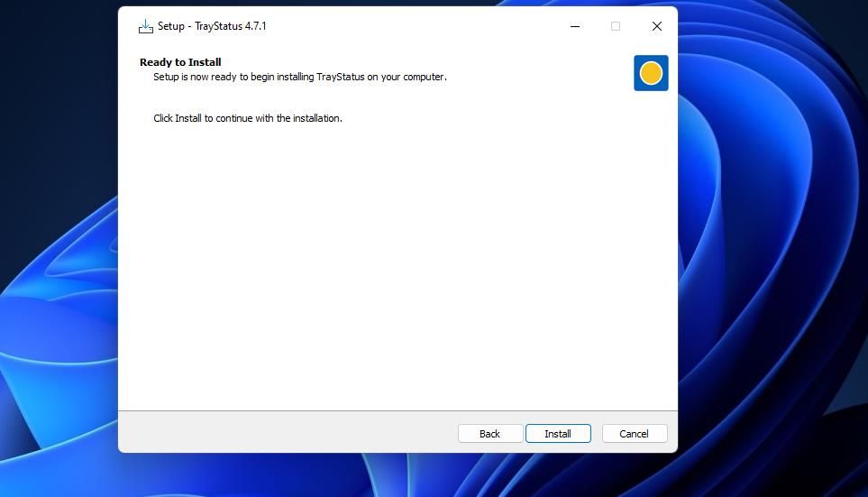868x497 pixels.
Task: Click the "Click Install to continue" instruction text
Action: pyautogui.click(x=248, y=118)
